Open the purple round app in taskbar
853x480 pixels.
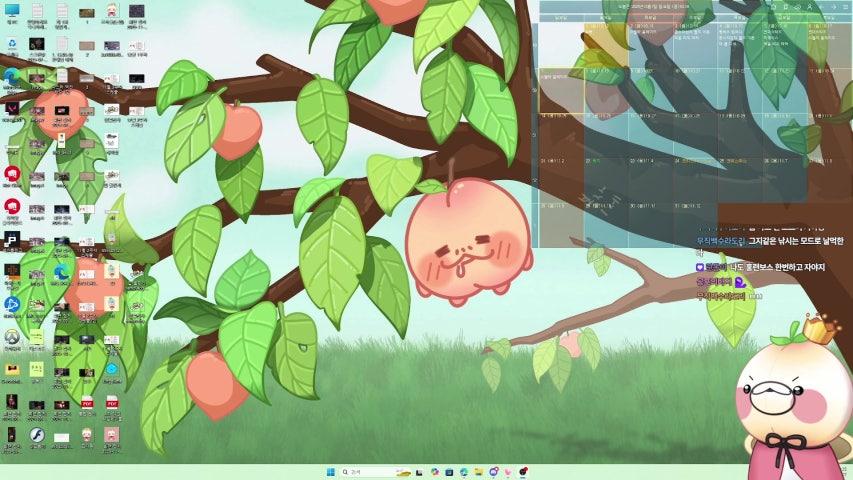[x=493, y=472]
